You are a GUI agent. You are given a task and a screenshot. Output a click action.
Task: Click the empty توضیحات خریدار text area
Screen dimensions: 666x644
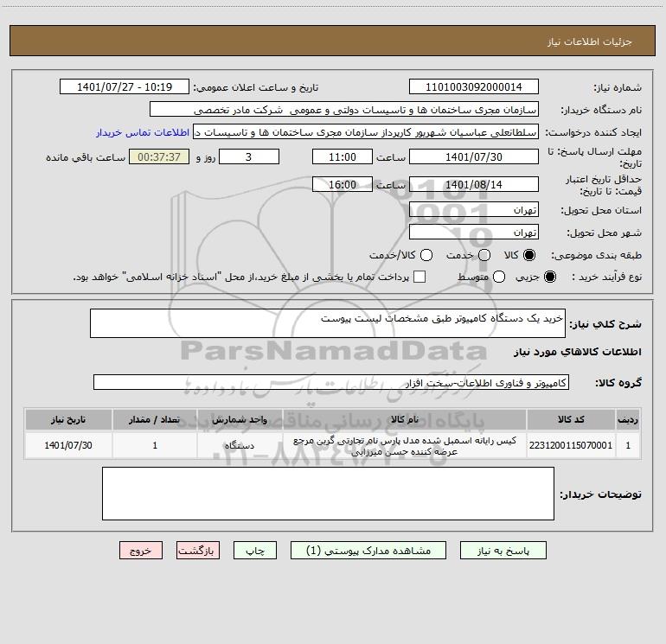[328, 494]
